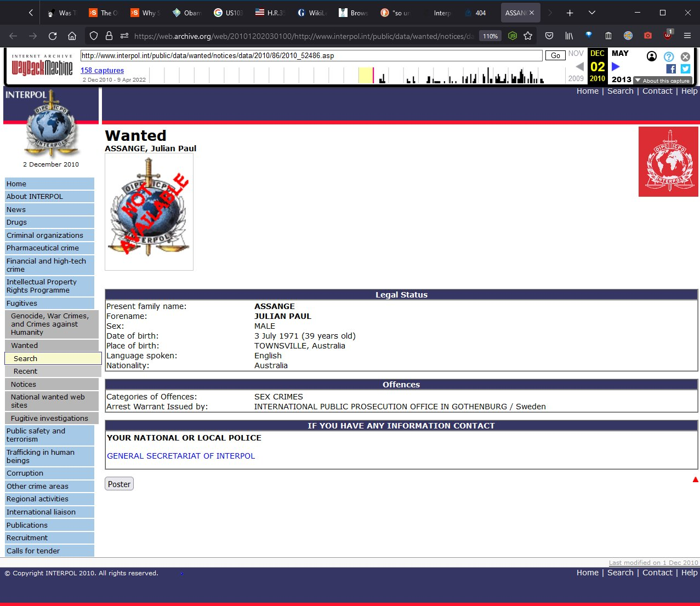Open Calls for tender in sidebar
The width and height of the screenshot is (700, 606).
click(x=49, y=551)
